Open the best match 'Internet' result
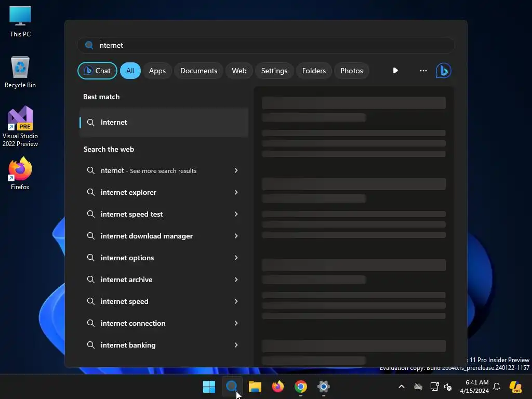Screen dimensions: 532x399 pos(164,122)
